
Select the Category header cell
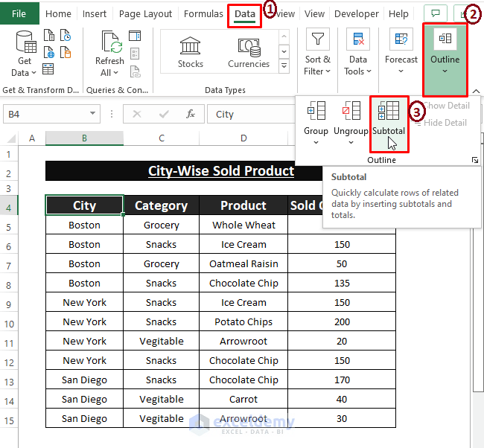coord(161,205)
